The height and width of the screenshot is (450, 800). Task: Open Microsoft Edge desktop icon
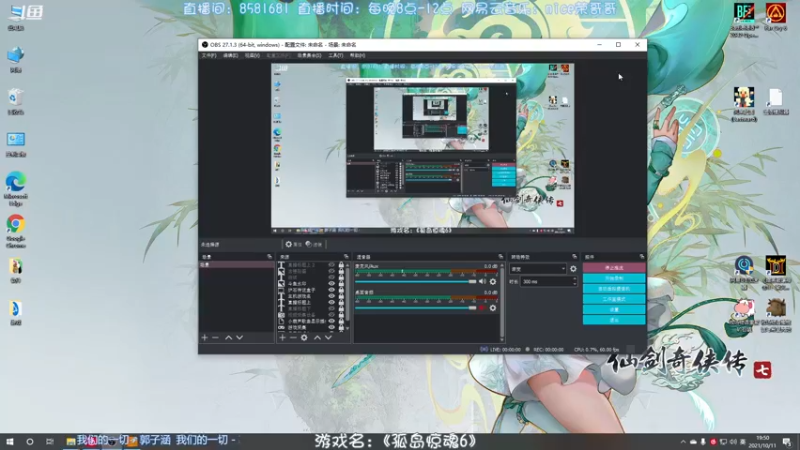point(16,189)
